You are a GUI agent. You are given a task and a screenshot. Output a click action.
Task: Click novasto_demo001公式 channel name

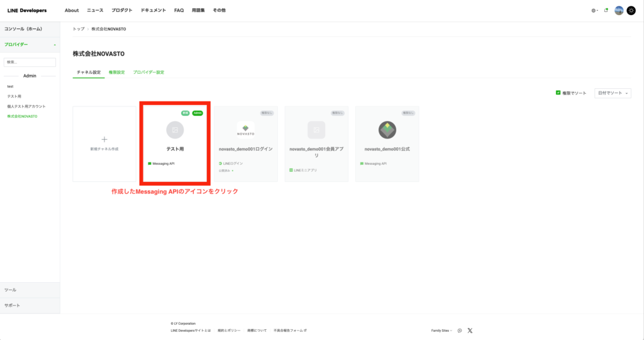[x=387, y=149]
